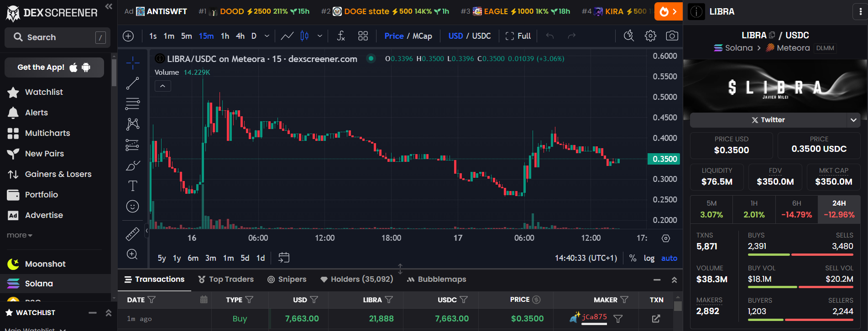Select the trend line drawing tool
Viewport: 868px width, 331px height.
coord(132,83)
